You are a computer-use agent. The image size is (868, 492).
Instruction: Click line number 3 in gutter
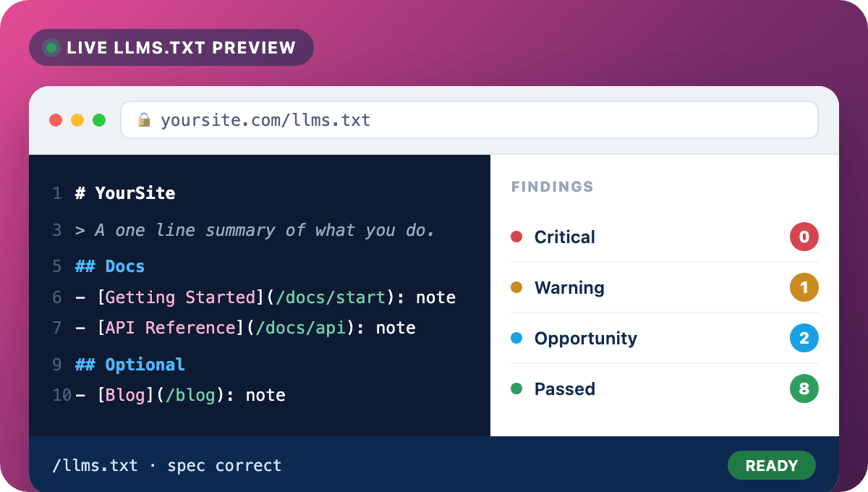(x=57, y=230)
